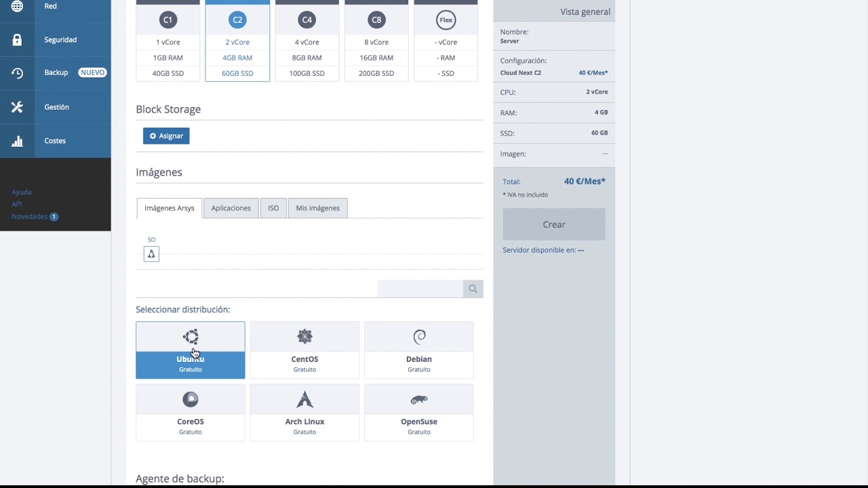Choose the OpenSuse Gratuito distribution card

419,413
